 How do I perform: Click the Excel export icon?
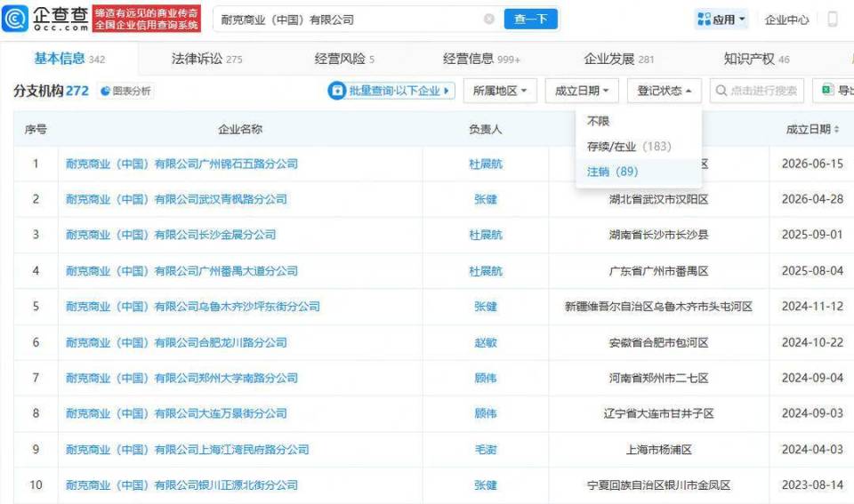click(827, 90)
